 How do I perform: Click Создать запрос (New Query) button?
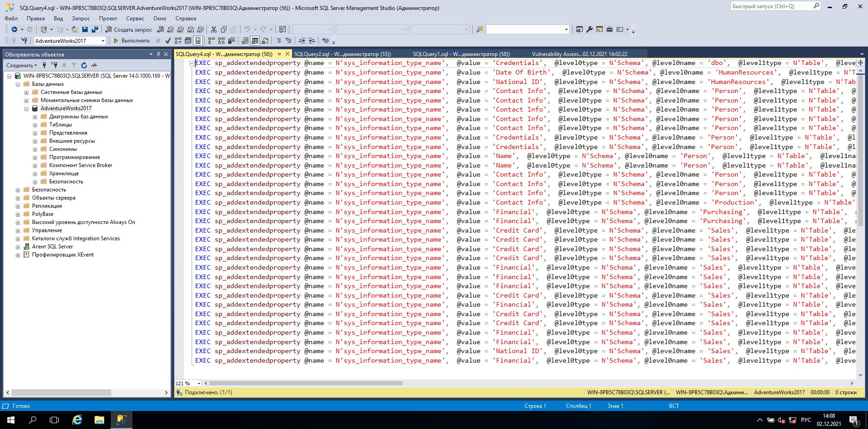pos(129,29)
